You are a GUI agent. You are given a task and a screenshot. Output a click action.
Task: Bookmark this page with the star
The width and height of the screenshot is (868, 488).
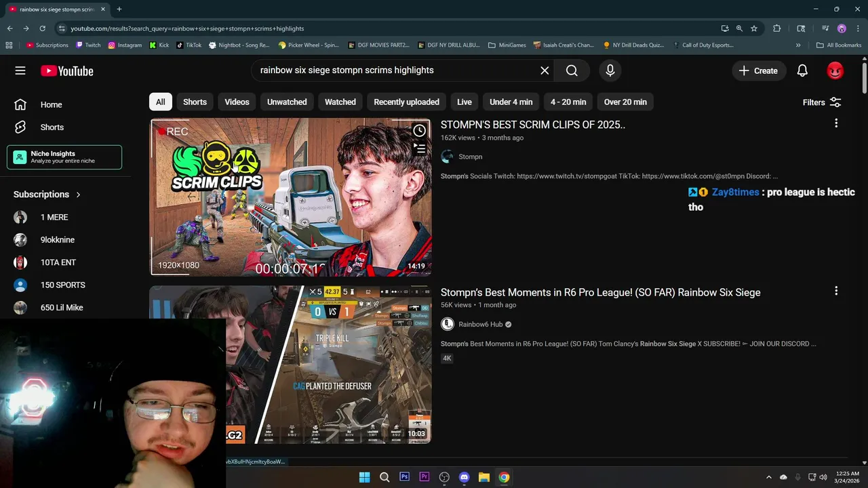coord(753,28)
